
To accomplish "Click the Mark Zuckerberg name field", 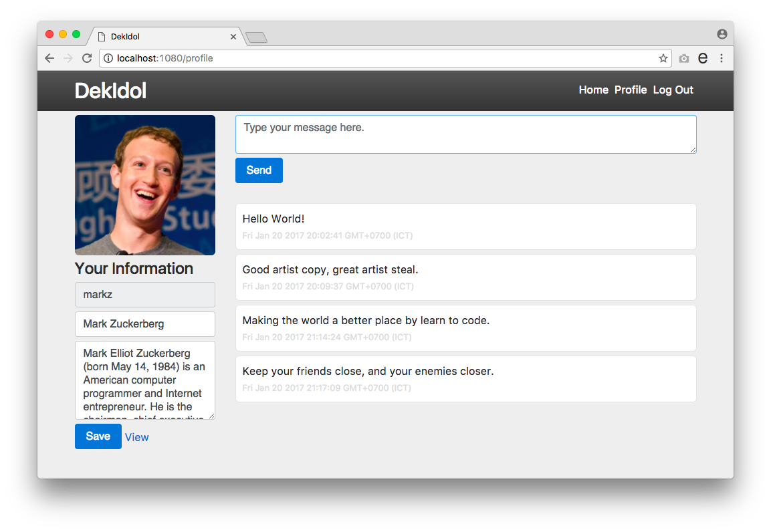I will (x=145, y=324).
